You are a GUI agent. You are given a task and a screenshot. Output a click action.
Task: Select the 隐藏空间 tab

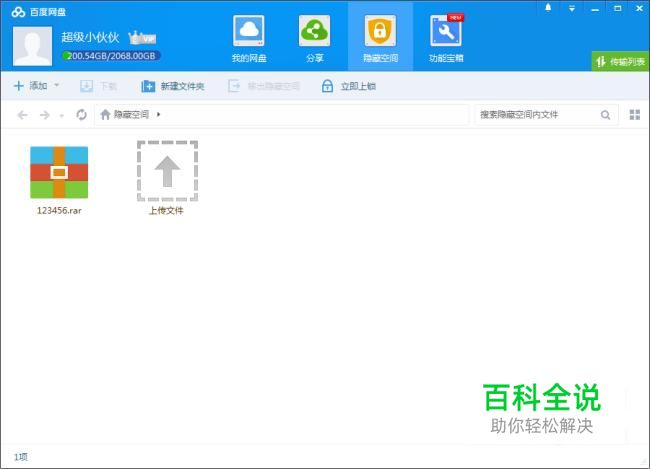pyautogui.click(x=380, y=38)
